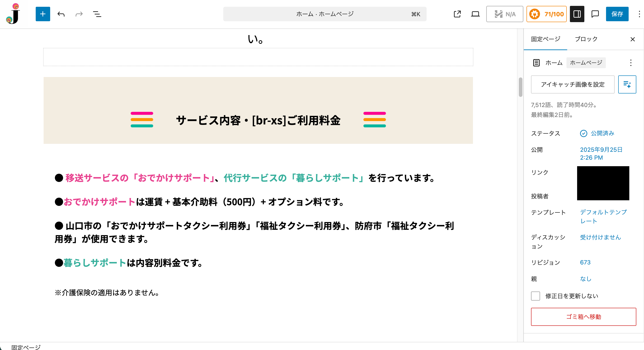Open the page actions three-dot menu
The height and width of the screenshot is (350, 644).
click(x=630, y=63)
